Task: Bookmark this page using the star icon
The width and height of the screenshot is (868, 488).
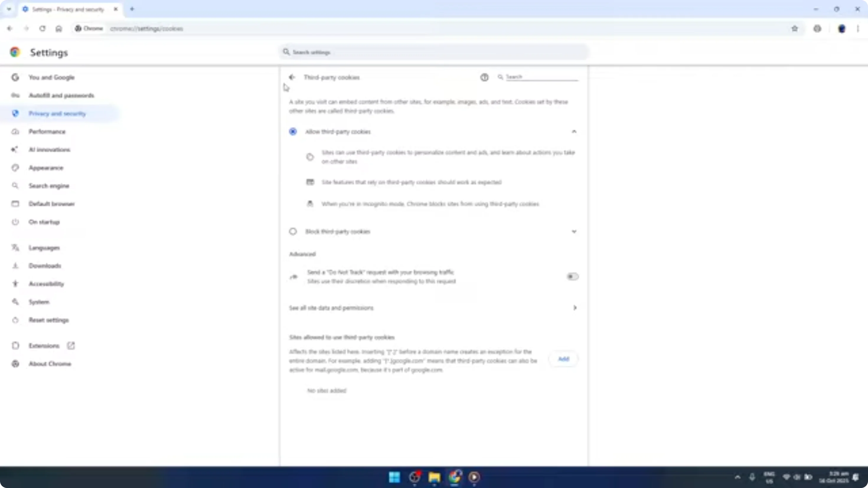Action: [x=795, y=29]
